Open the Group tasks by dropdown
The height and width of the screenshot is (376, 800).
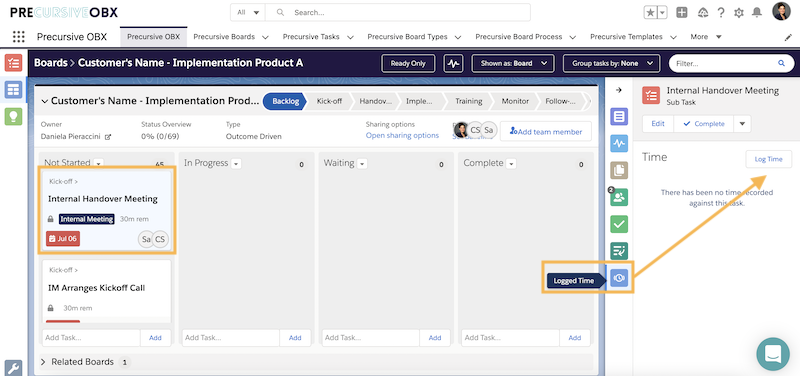click(x=611, y=63)
